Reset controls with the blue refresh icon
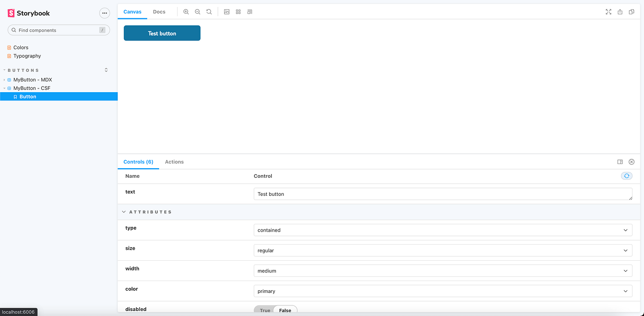This screenshot has width=644, height=316. coord(626,176)
